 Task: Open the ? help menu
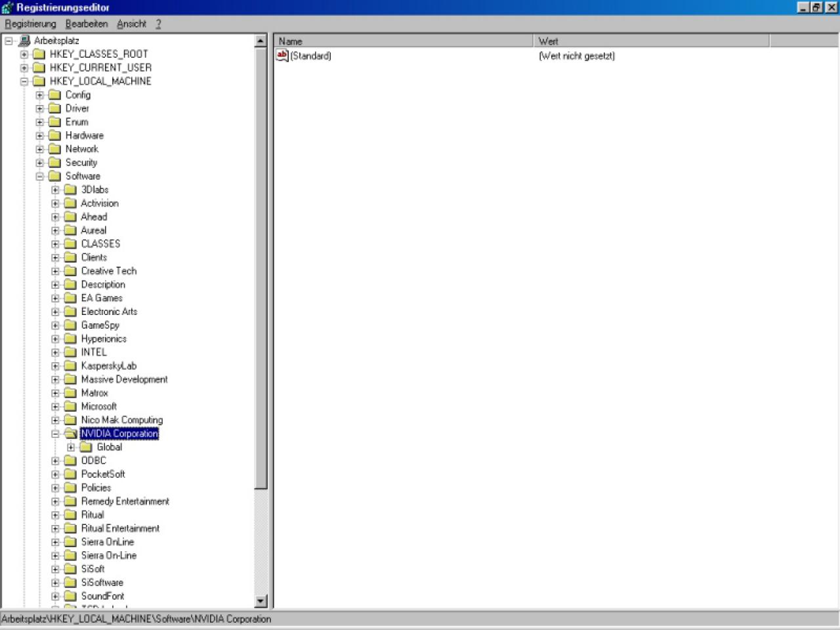[158, 24]
